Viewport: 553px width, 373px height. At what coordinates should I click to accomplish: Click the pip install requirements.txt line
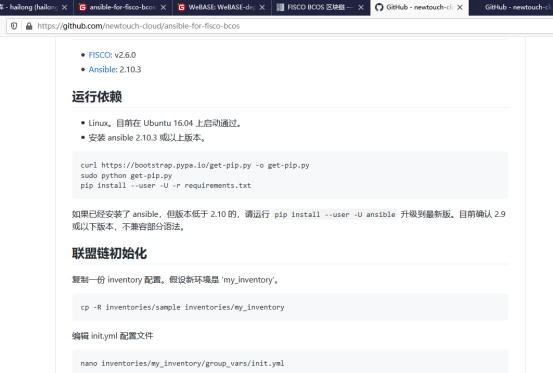point(166,185)
